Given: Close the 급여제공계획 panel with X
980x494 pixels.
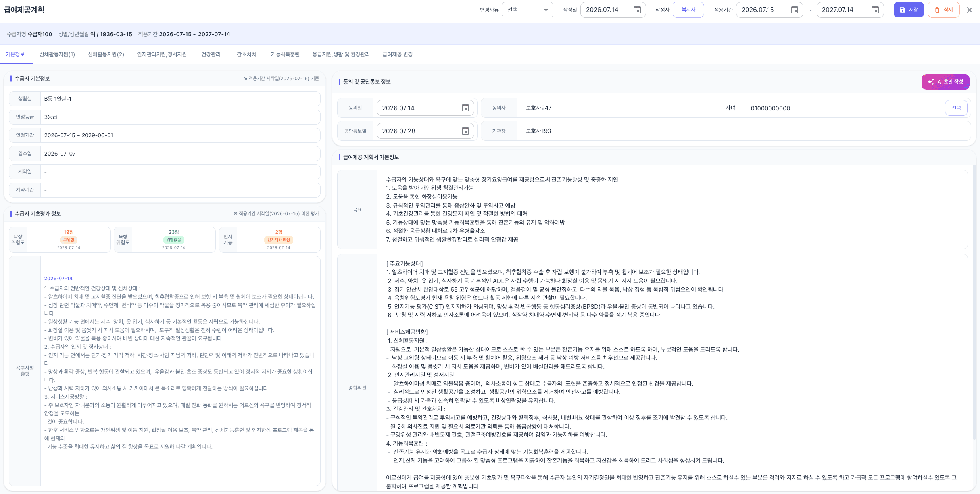Looking at the screenshot, I should click(x=970, y=10).
